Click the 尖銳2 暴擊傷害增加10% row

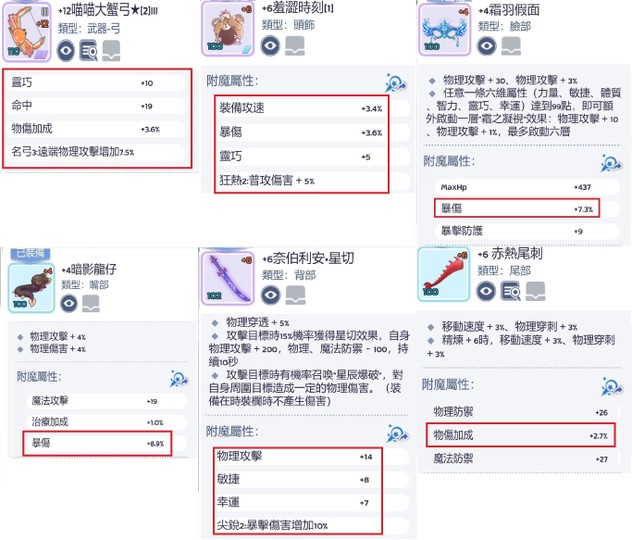point(298,525)
